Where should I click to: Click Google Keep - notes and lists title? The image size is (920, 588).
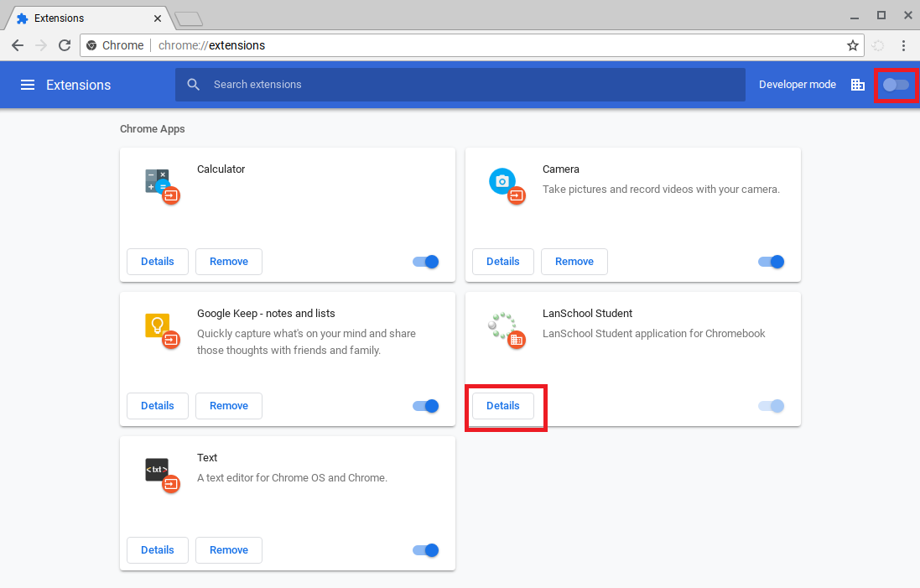pyautogui.click(x=266, y=314)
